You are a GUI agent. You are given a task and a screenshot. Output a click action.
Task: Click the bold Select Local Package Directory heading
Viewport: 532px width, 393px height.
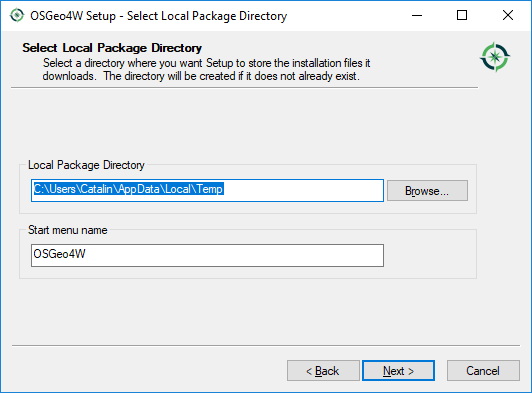click(112, 48)
